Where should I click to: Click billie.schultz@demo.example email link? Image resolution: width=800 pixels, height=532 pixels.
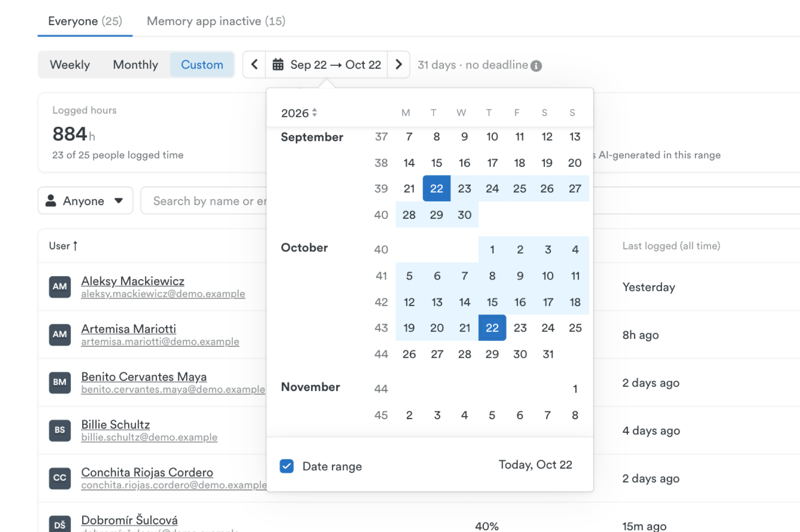click(149, 437)
